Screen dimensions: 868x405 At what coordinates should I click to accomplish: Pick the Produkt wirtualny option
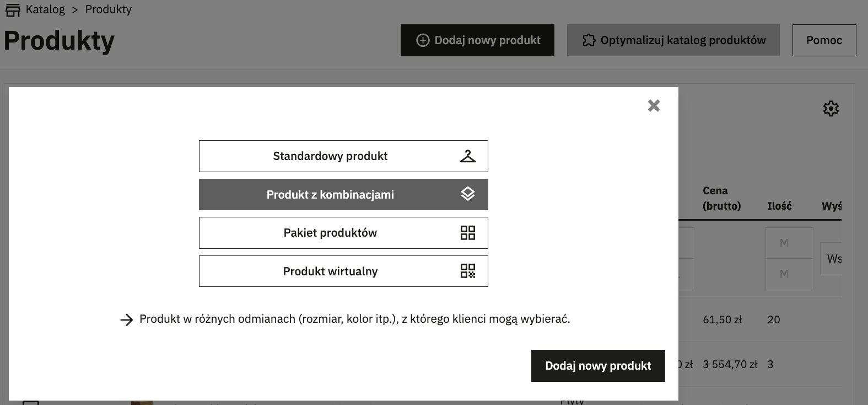(x=343, y=271)
